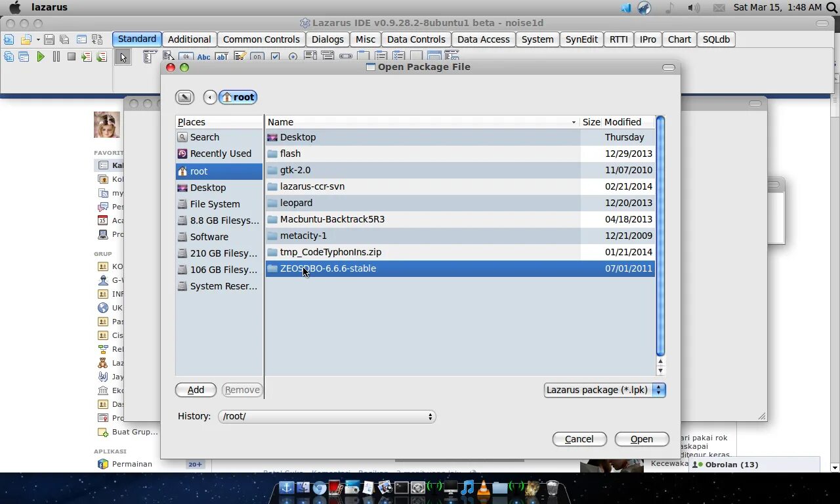Screen dimensions: 840x504
Task: Select the 106 GB Filesystem place
Action: pos(219,270)
